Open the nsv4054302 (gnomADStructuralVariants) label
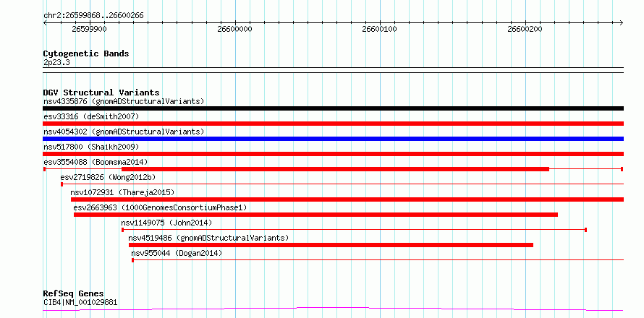This screenshot has height=318, width=644. pyautogui.click(x=124, y=132)
